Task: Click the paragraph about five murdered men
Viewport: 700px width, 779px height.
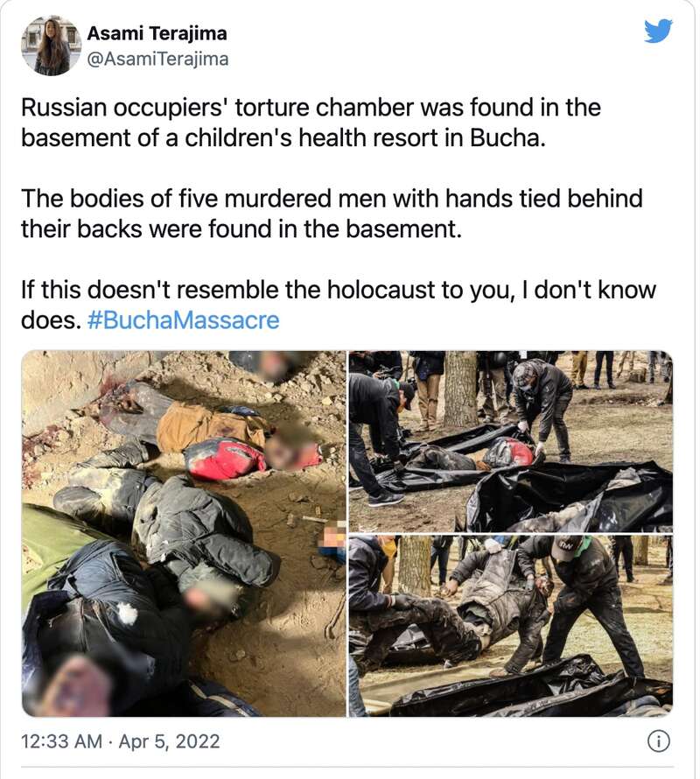Action: click(332, 214)
